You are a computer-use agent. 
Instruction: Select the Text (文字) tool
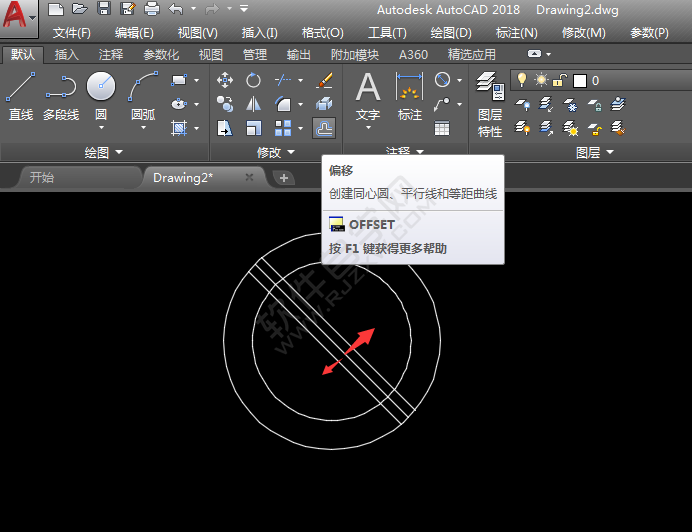[368, 96]
